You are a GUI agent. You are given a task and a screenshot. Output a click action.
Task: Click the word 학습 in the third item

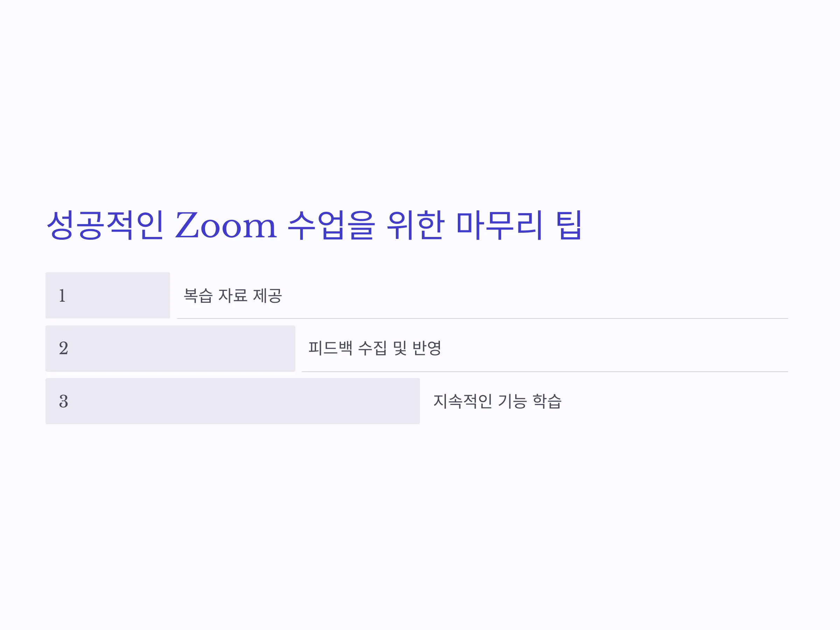[547, 401]
